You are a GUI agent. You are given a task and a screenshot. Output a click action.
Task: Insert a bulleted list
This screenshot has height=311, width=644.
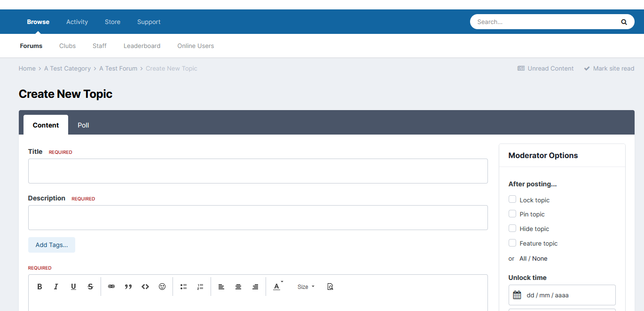click(183, 287)
